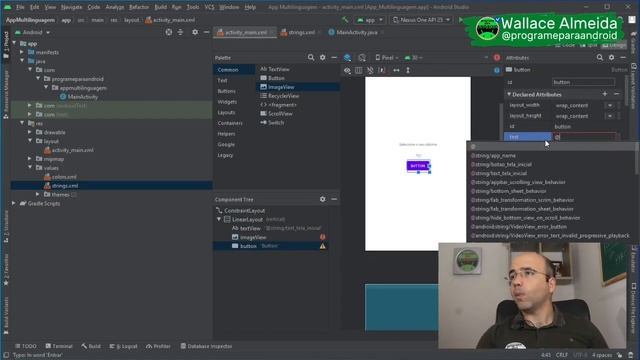Toggle view options eye icon in designer
640x360 pixels.
coord(347,70)
